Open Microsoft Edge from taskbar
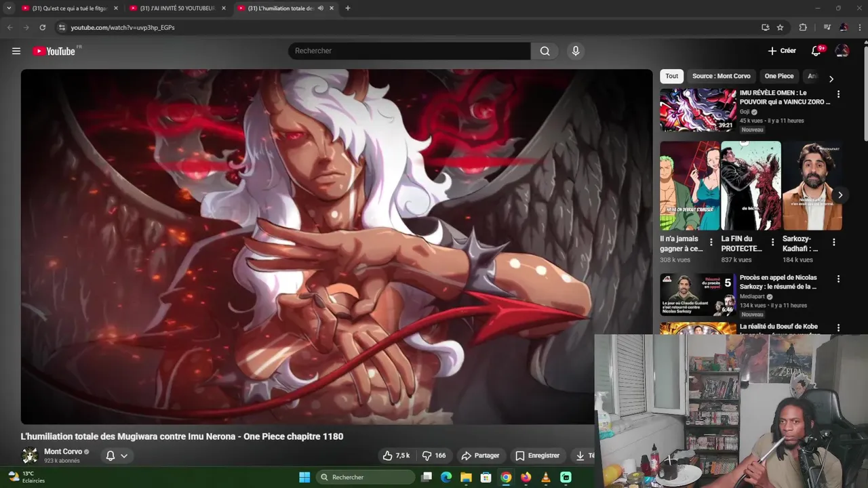868x488 pixels. tap(446, 477)
